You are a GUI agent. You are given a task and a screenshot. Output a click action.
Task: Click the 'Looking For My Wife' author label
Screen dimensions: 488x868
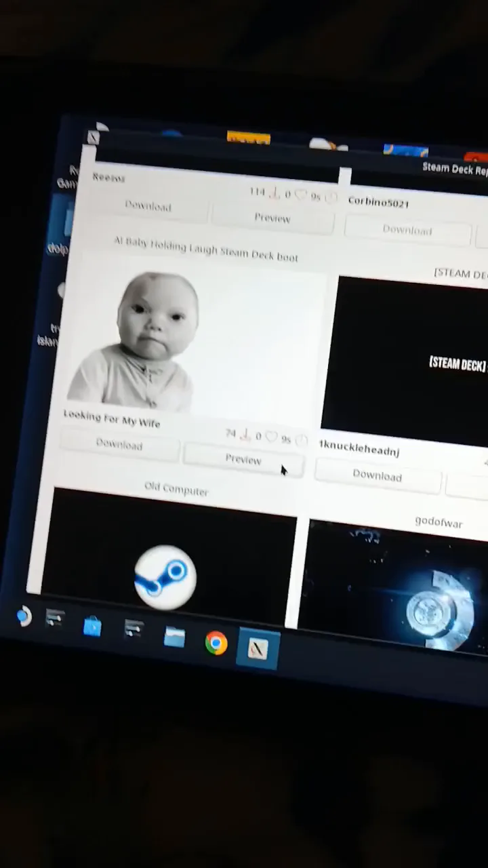(x=112, y=418)
